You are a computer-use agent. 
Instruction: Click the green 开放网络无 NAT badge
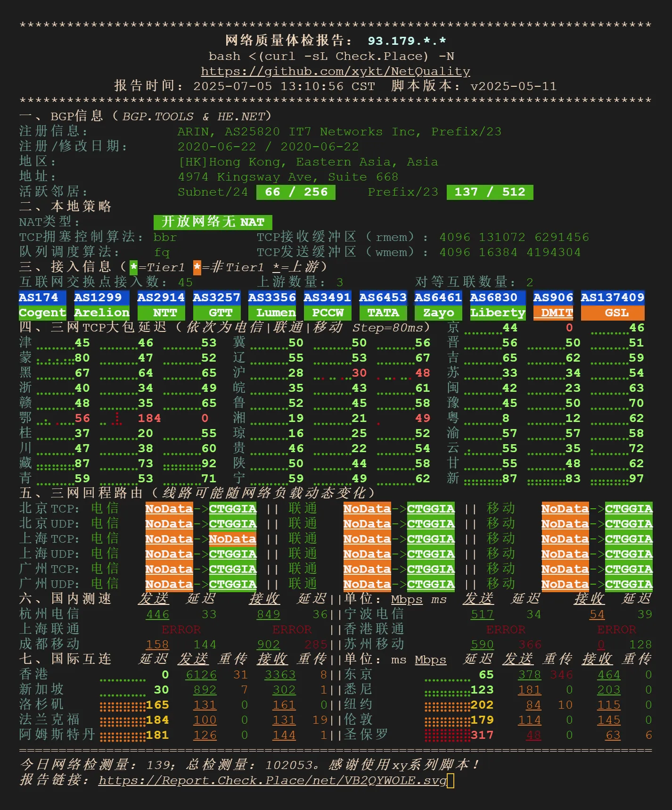click(213, 222)
